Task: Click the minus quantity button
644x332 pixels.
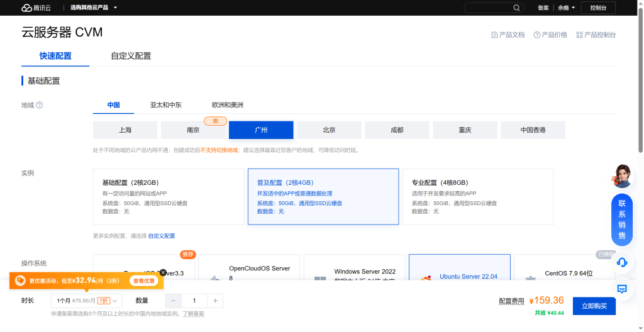Action: pos(173,301)
